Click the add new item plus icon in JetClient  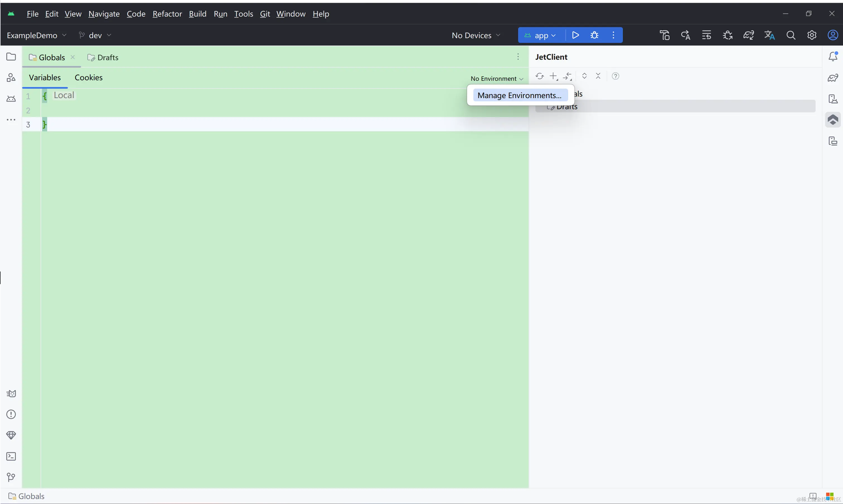point(554,76)
